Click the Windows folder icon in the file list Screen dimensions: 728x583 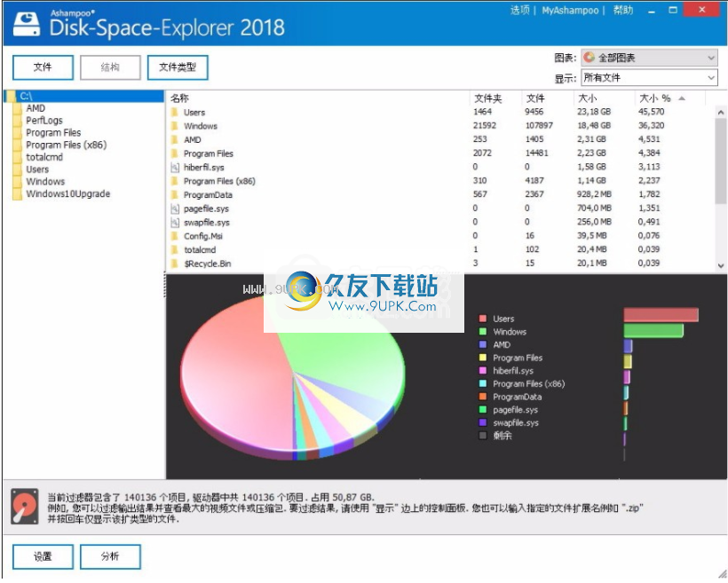point(175,126)
